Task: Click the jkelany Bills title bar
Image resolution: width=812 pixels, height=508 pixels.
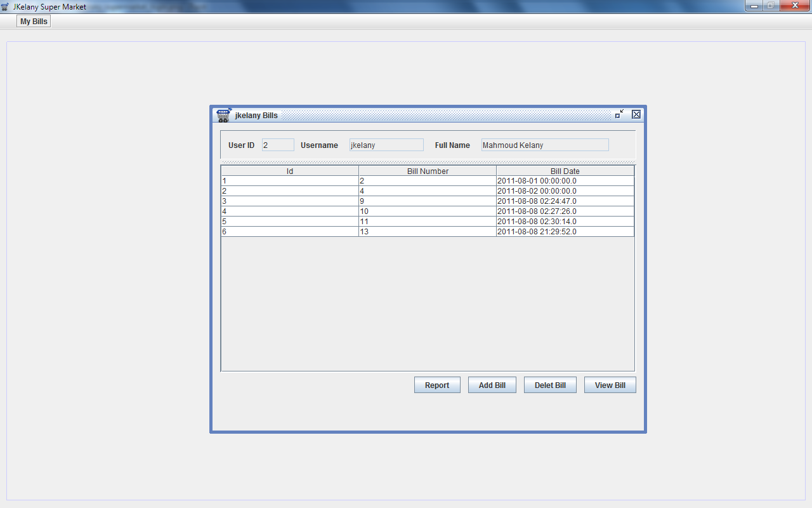Action: point(444,115)
